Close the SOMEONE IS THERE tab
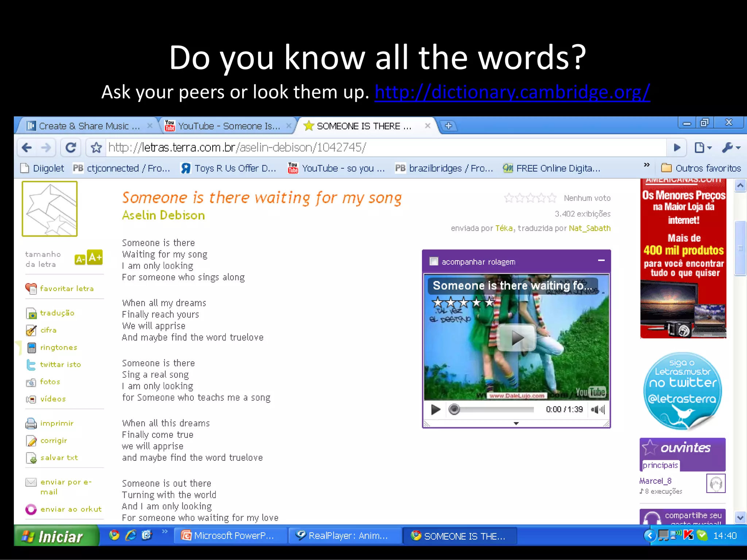Screen dimensions: 747x560 pos(427,126)
